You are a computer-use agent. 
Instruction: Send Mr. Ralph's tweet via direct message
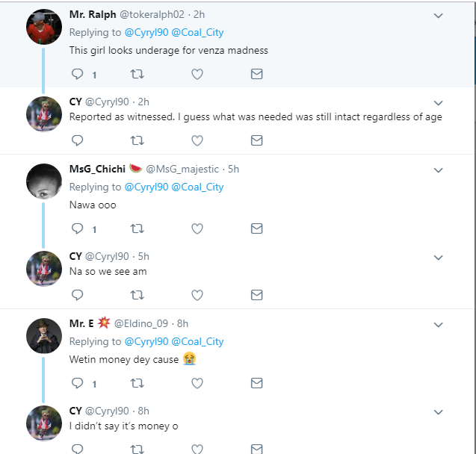point(256,74)
